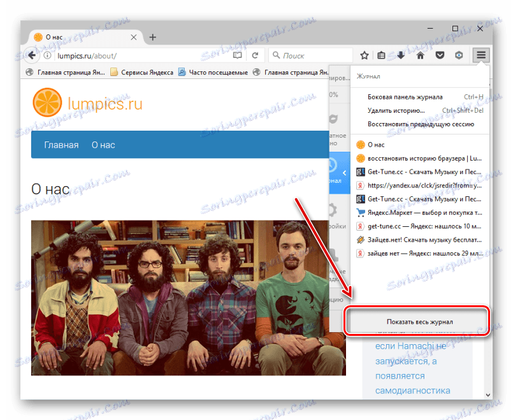Open 'Яндекс.Маркет' history entry
The height and width of the screenshot is (420, 513).
click(420, 213)
